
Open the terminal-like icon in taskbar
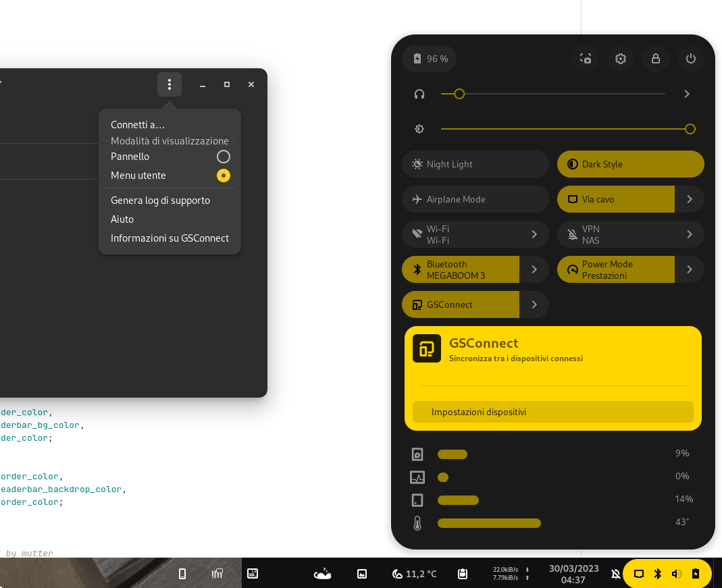coord(253,574)
